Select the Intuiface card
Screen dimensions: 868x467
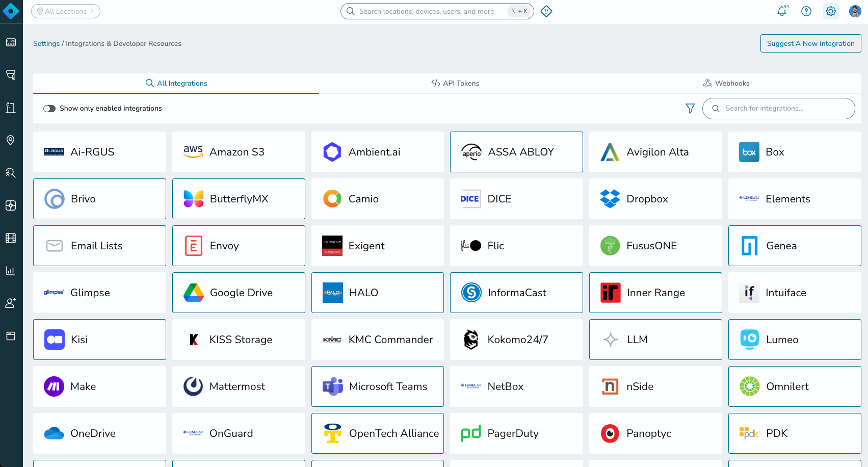click(795, 293)
